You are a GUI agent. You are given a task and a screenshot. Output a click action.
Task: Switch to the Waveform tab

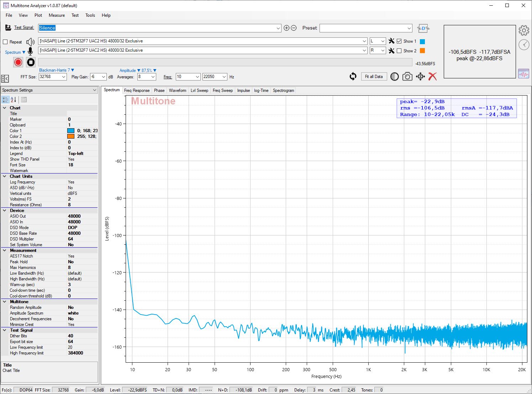point(178,90)
